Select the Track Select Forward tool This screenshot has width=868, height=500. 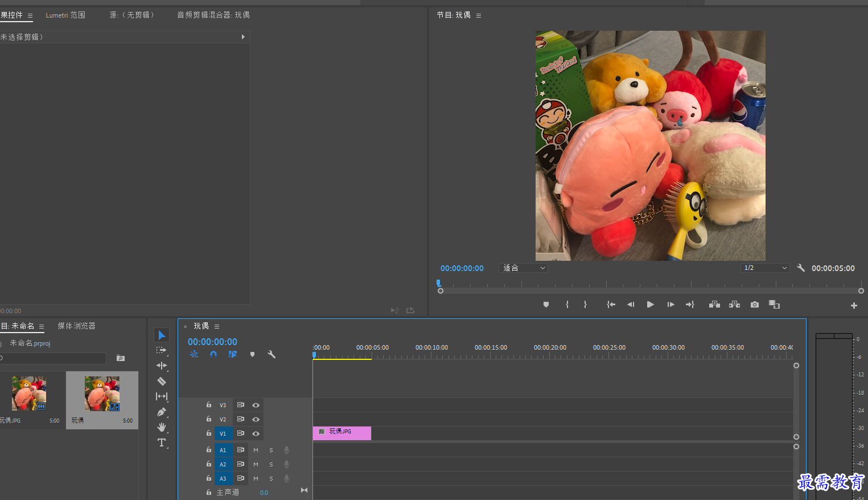(x=162, y=350)
